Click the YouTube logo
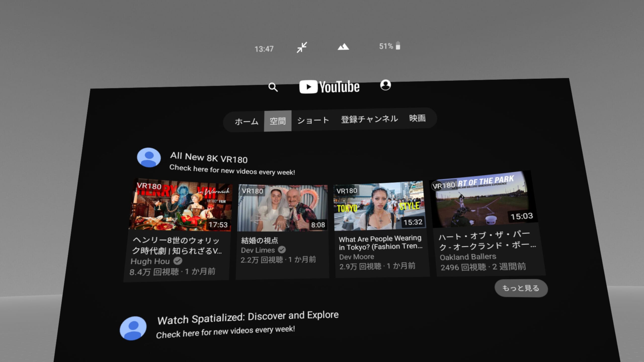 click(329, 86)
